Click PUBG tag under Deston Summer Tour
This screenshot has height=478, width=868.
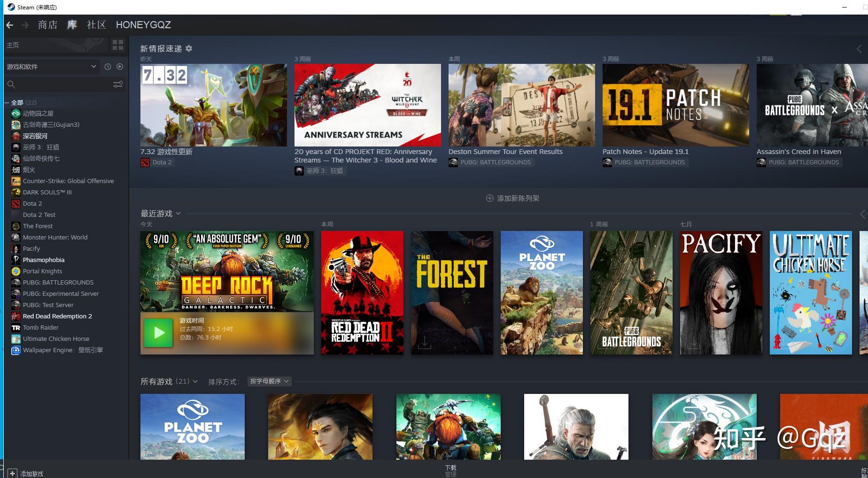pos(492,162)
